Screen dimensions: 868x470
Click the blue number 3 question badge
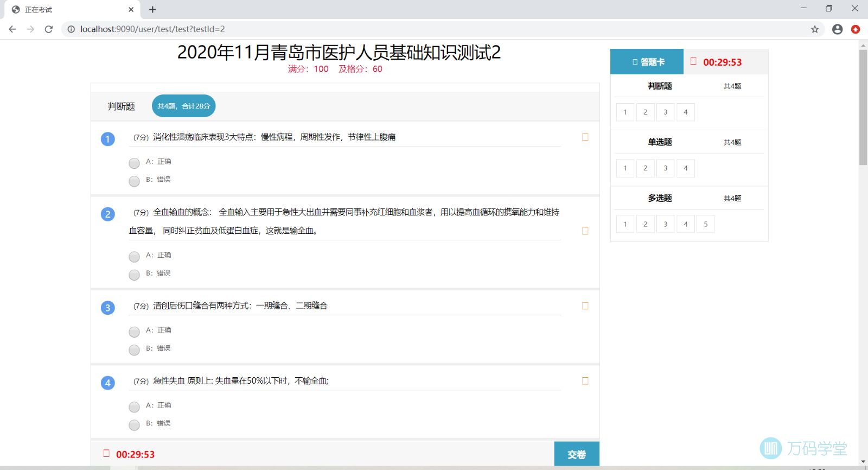(x=107, y=308)
